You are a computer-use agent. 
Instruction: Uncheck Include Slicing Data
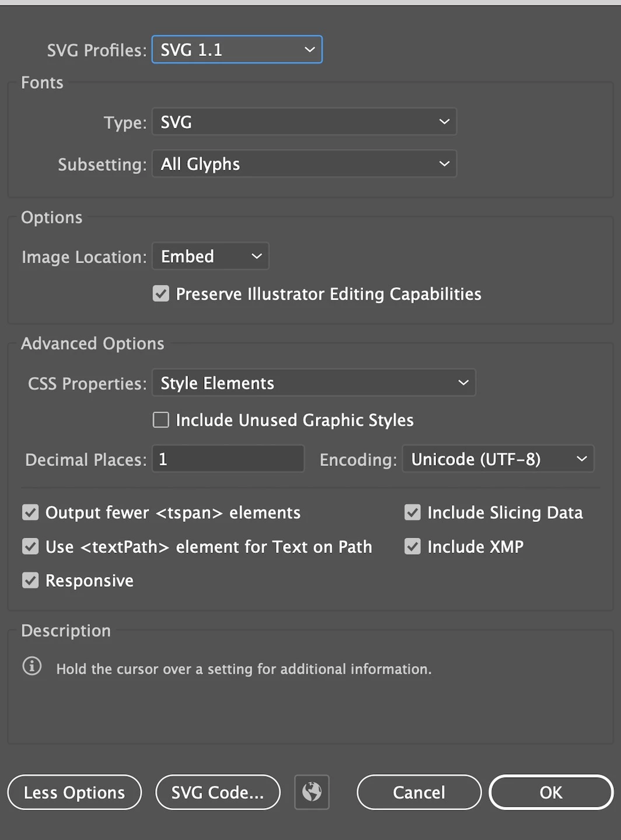point(413,513)
